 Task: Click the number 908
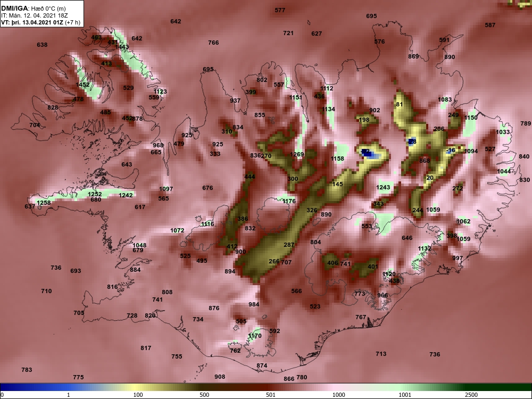(220, 377)
